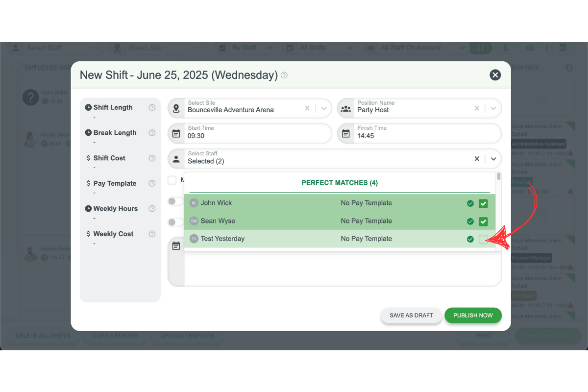Click the Publish Now button
Viewport: 588px width, 392px height.
click(x=473, y=316)
